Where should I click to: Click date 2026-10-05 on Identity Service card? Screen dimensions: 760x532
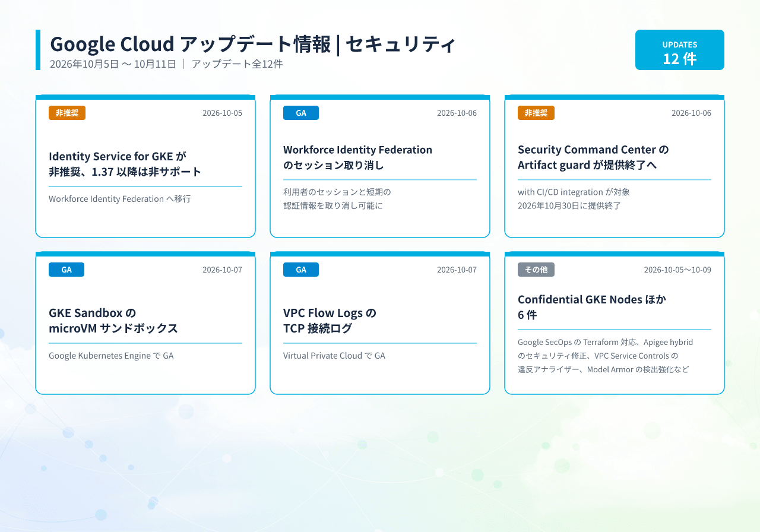(x=222, y=113)
